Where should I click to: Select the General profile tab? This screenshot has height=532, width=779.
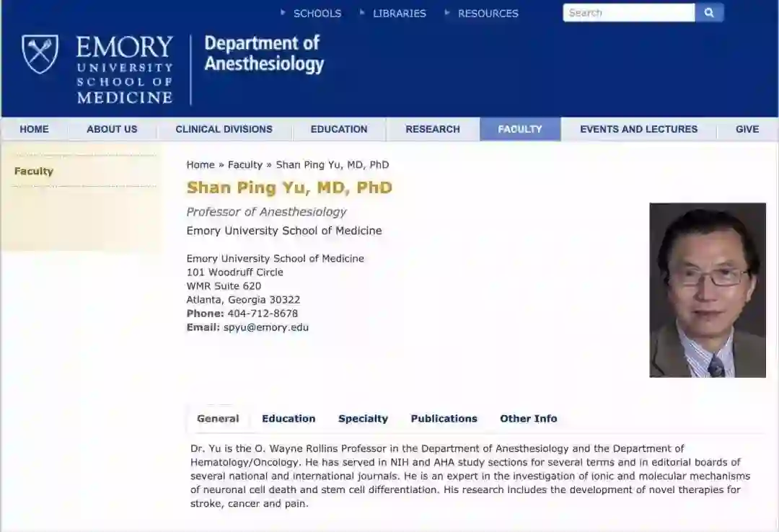click(x=218, y=419)
